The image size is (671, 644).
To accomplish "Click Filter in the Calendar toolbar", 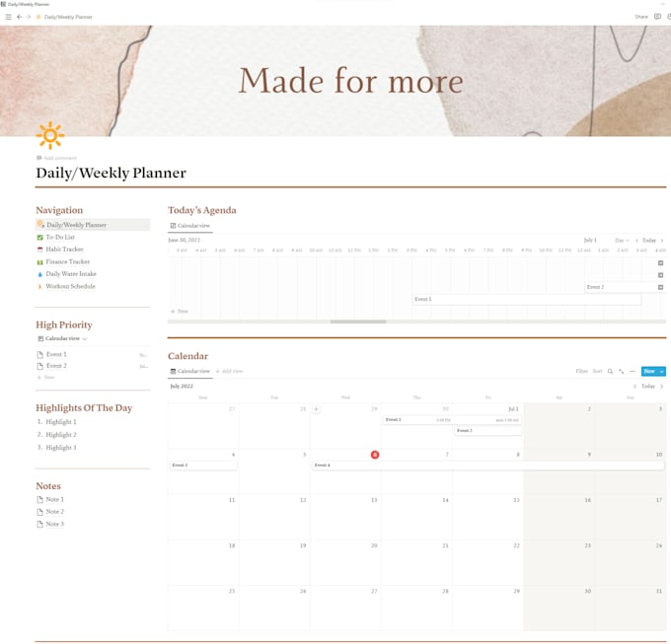I will 581,371.
